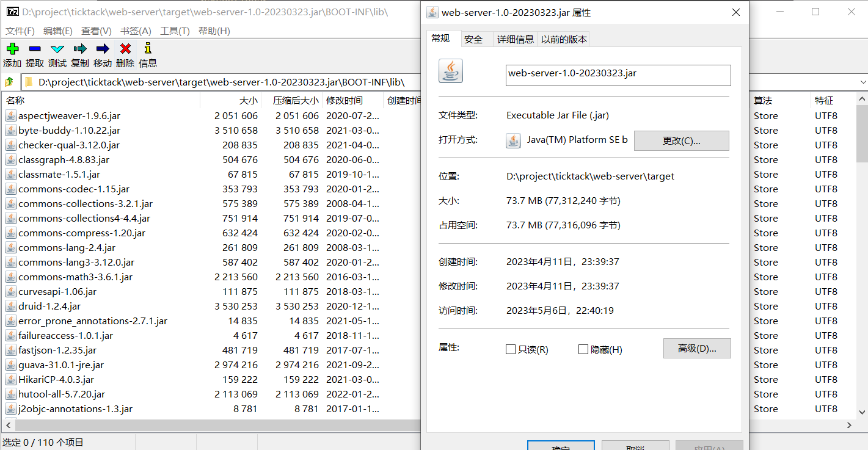Click the Advanced (高级) attributes button
Screen dimensions: 868x450
tap(697, 348)
